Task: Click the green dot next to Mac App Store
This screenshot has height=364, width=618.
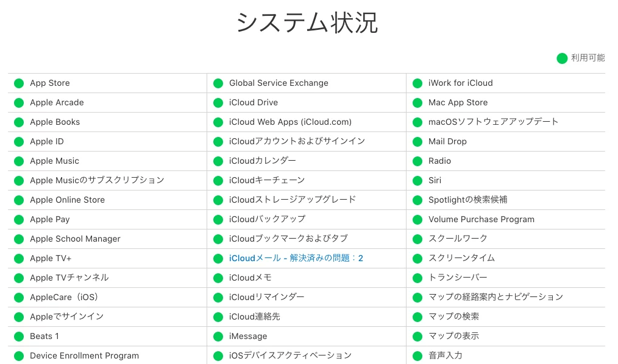Action: pyautogui.click(x=417, y=103)
